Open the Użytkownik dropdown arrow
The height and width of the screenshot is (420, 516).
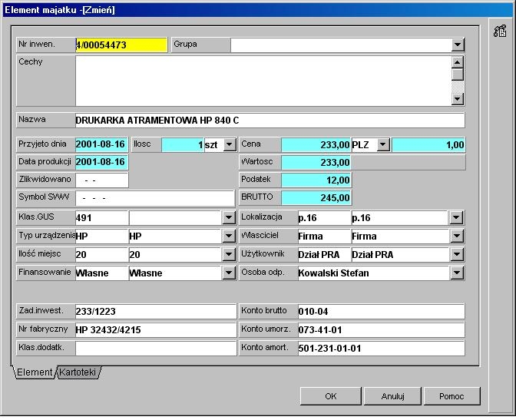(456, 254)
